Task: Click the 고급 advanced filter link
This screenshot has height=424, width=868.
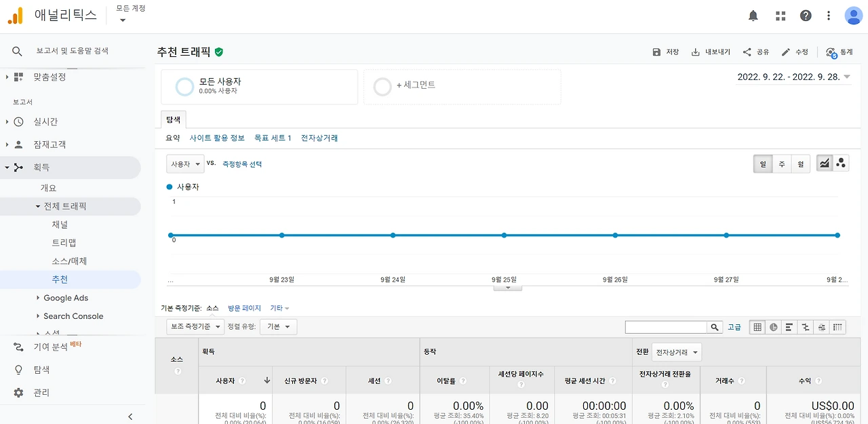Action: click(734, 327)
